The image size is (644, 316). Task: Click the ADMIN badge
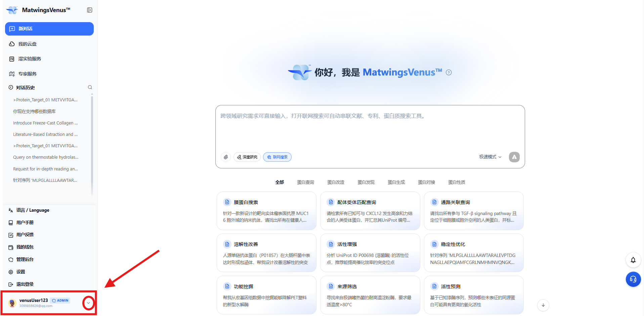coord(60,301)
